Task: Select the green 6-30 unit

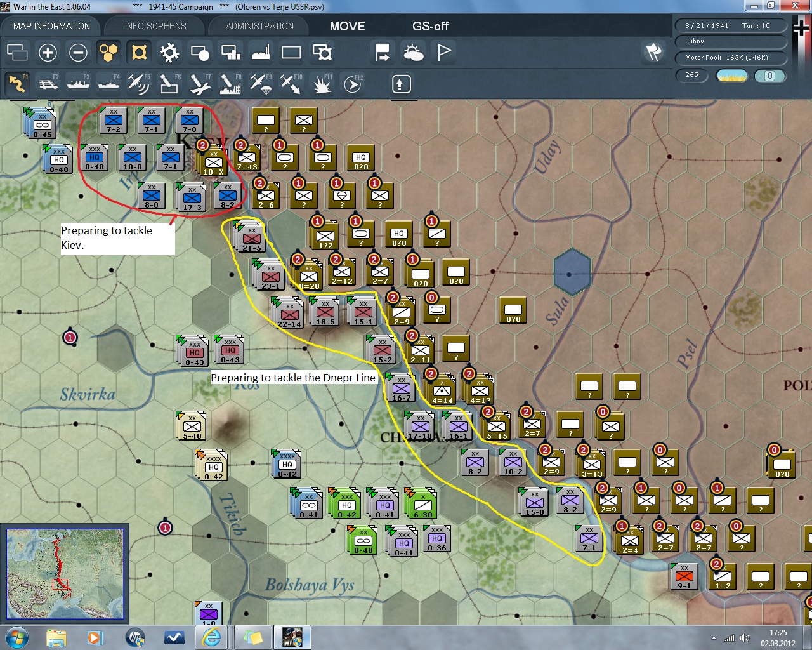Action: [x=422, y=504]
